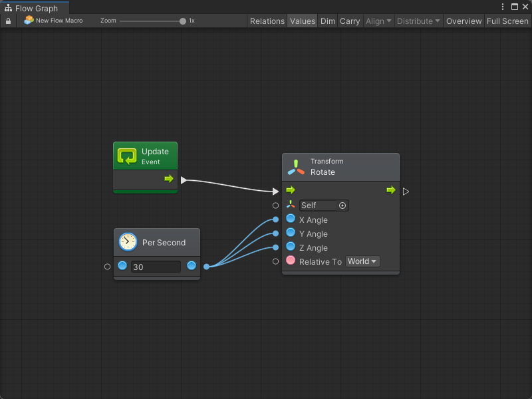Toggle the Dim option
The height and width of the screenshot is (399, 532).
tap(328, 21)
